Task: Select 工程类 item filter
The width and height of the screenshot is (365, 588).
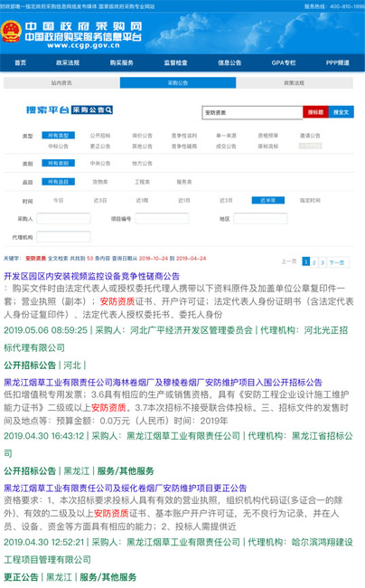Action: (142, 182)
